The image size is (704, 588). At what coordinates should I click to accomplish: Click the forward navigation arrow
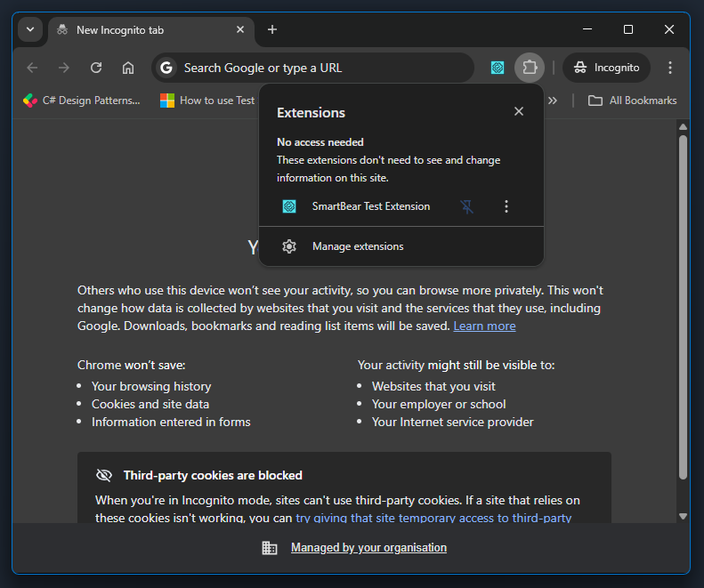64,68
